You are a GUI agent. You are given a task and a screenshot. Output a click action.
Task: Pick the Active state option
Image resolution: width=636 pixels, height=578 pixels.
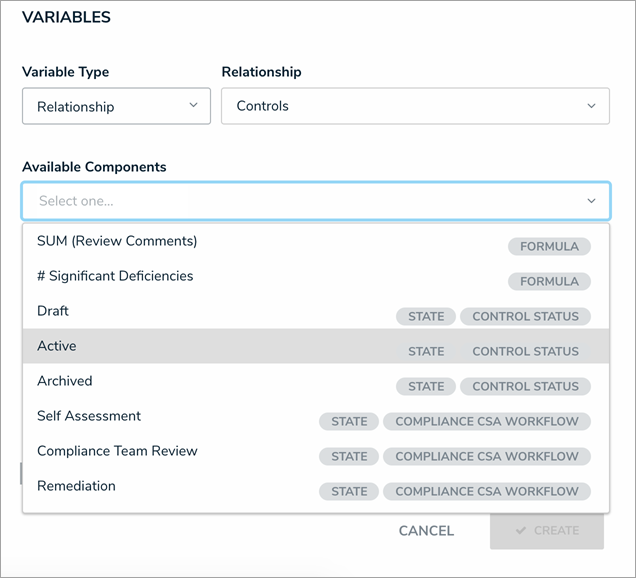[57, 346]
